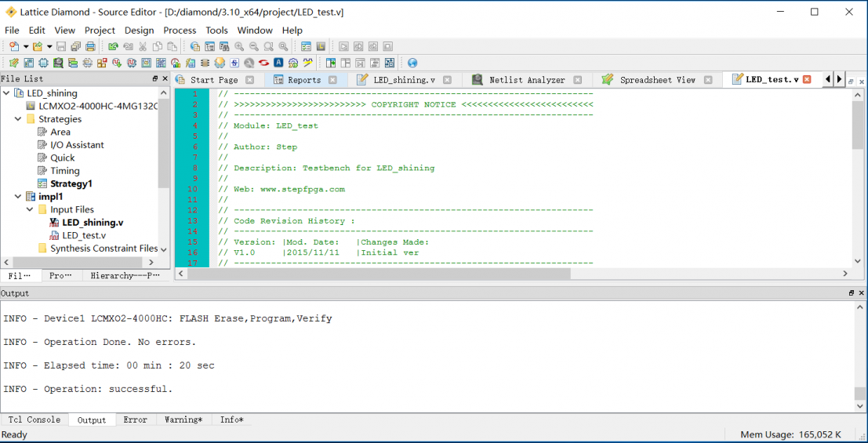Click the green undo arrow icon
The width and height of the screenshot is (868, 443).
pos(113,46)
